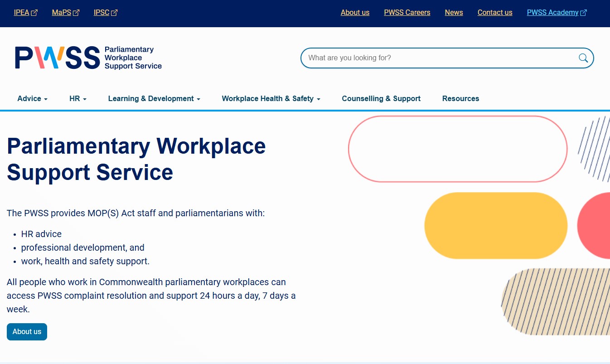This screenshot has height=364, width=610.
Task: Click inside the search input field
Action: point(431,58)
